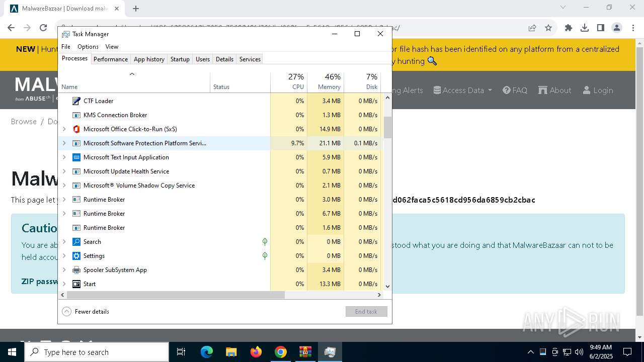Viewport: 644px width, 362px height.
Task: Click the Microsoft Text Input Application icon
Action: click(76, 157)
